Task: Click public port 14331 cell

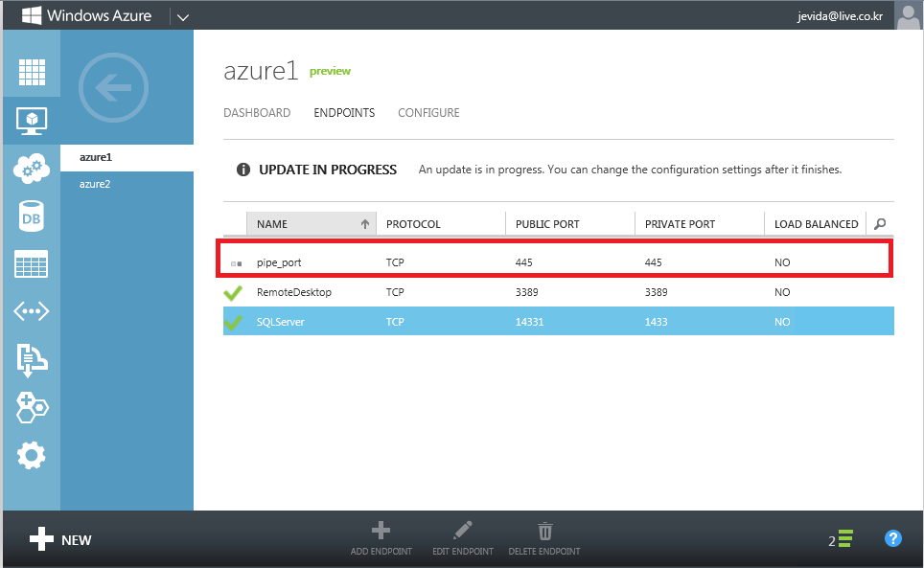Action: (x=529, y=322)
